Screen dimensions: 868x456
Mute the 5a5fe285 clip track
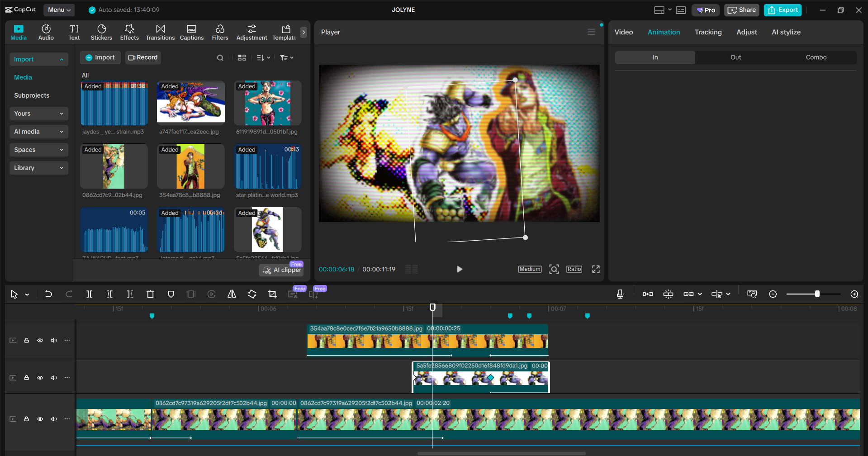(54, 378)
